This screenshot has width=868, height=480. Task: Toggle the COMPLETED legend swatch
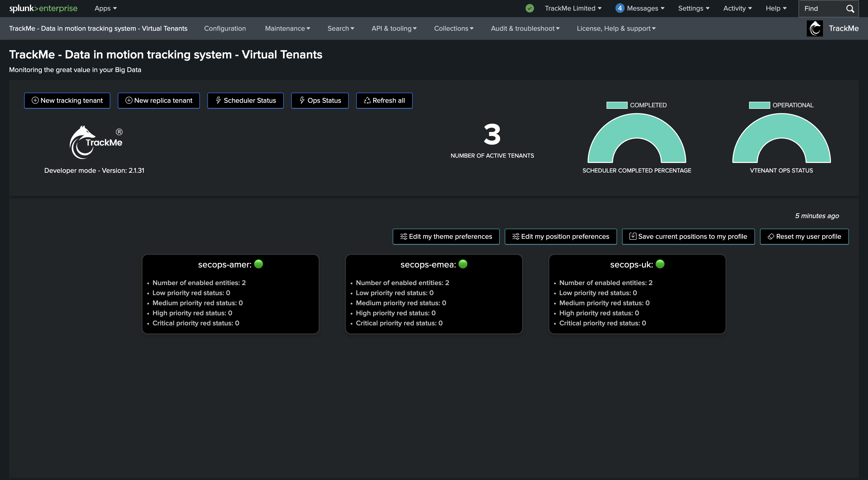pyautogui.click(x=617, y=105)
